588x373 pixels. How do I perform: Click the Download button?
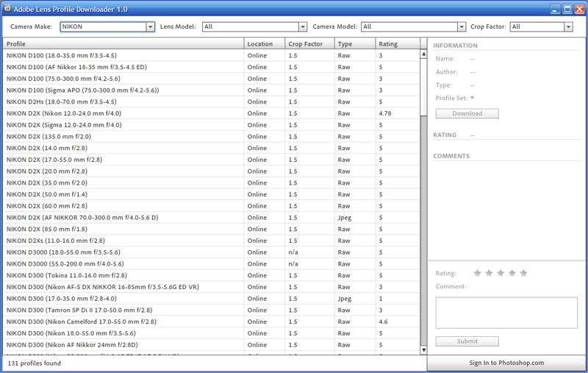click(x=467, y=113)
